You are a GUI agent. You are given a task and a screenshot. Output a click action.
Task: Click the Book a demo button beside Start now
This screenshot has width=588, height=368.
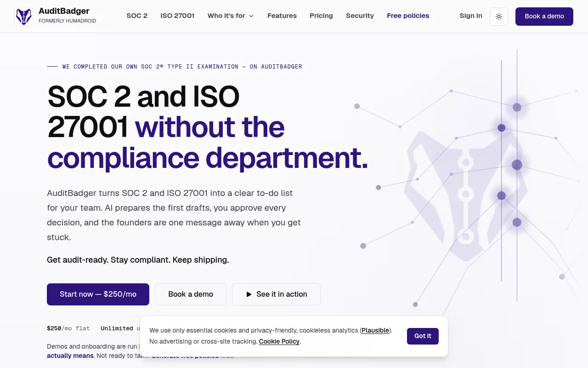point(191,294)
